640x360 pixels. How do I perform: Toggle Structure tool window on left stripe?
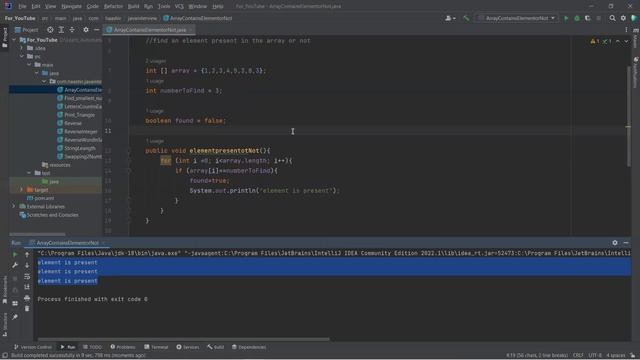4,324
